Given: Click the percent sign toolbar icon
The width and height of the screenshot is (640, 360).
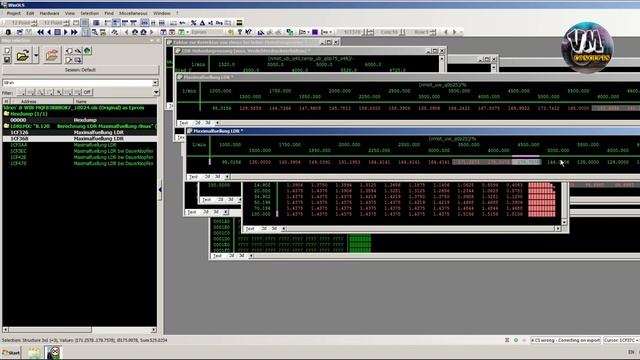Looking at the screenshot, I should pos(193,22).
